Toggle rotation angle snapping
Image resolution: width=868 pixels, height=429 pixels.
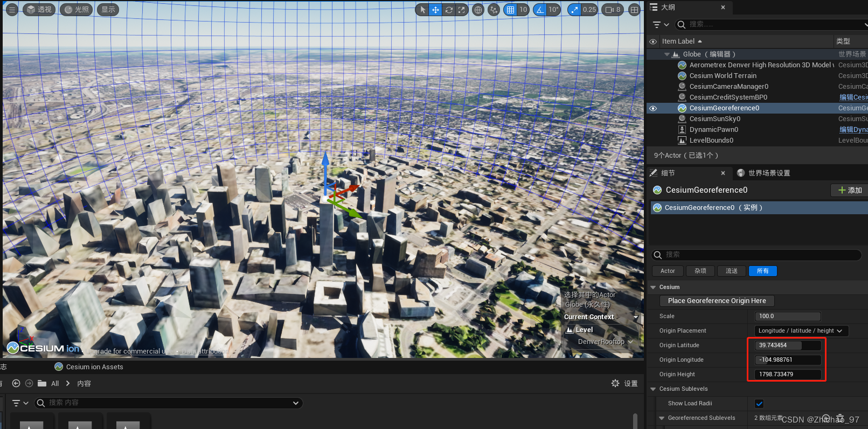click(540, 10)
